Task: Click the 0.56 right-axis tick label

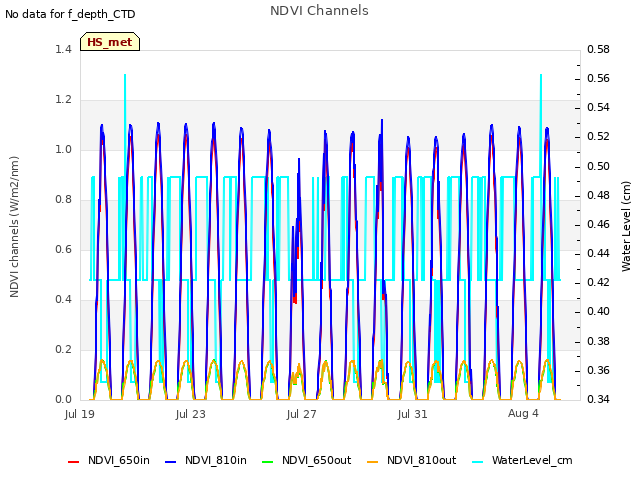Action: [598, 78]
